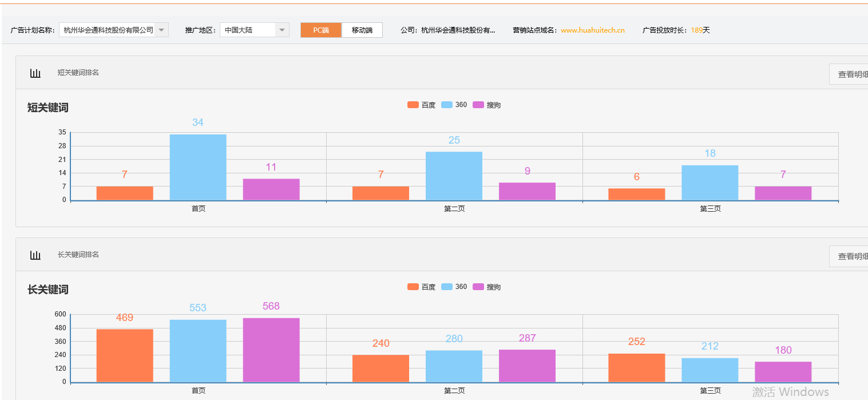Switch to the 移动端 tab
This screenshot has width=868, height=400.
362,30
